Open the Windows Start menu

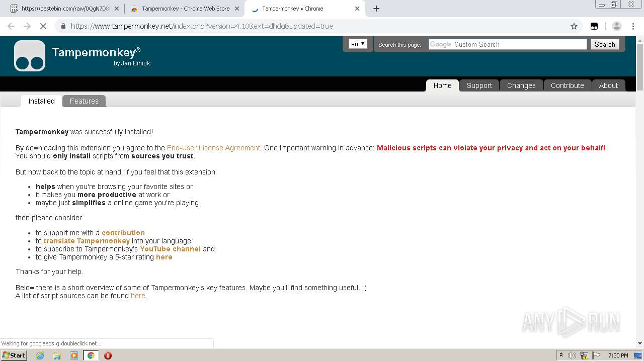point(14,355)
